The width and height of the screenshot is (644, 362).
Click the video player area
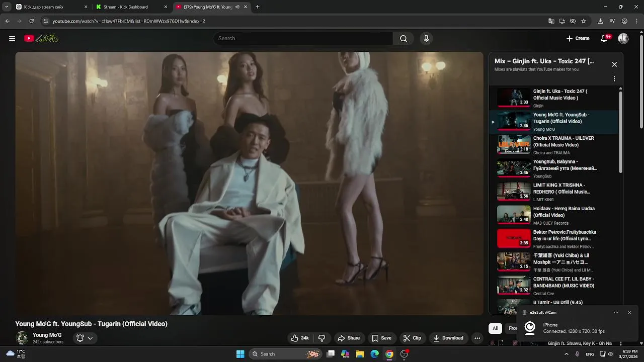tap(249, 184)
